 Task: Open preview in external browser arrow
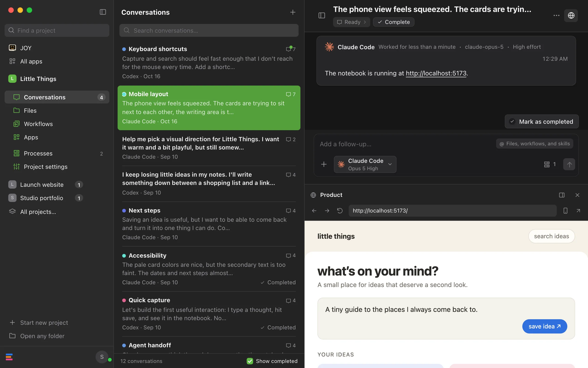click(x=578, y=210)
